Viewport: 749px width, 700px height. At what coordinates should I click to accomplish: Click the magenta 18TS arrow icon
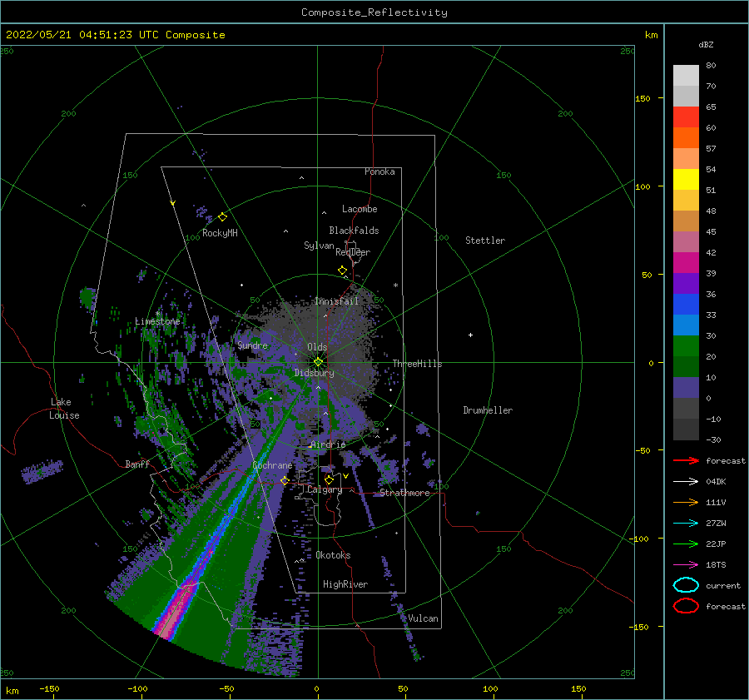tap(686, 565)
